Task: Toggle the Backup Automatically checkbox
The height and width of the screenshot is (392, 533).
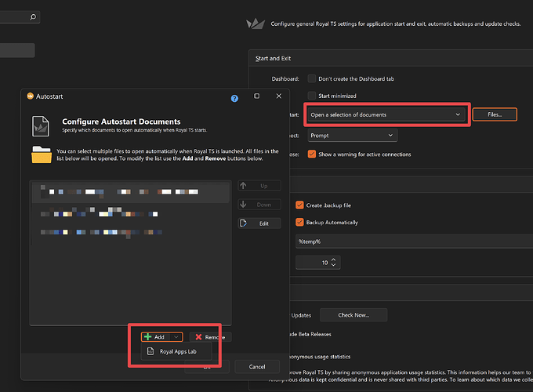Action: [299, 222]
